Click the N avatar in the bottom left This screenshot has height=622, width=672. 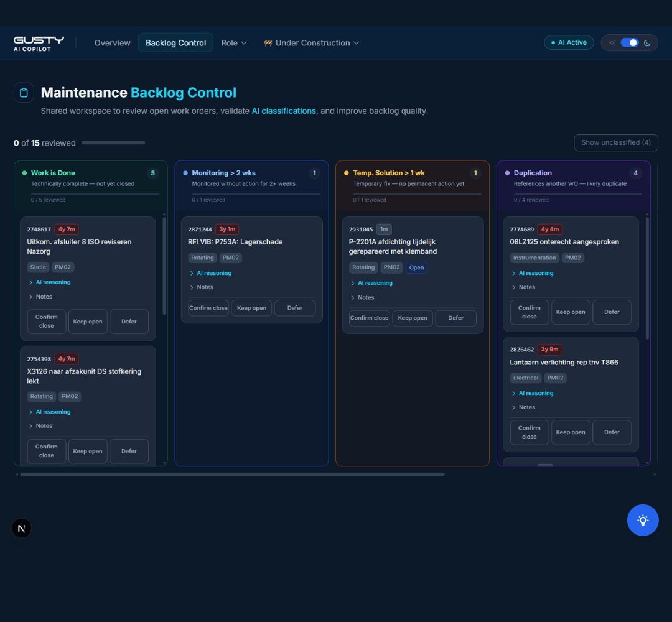(x=21, y=527)
